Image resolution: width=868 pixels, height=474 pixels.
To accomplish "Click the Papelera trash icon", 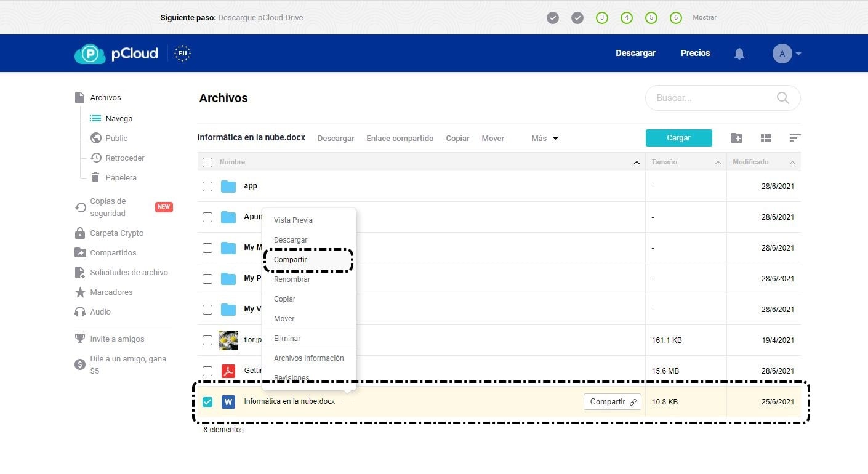I will click(x=95, y=177).
